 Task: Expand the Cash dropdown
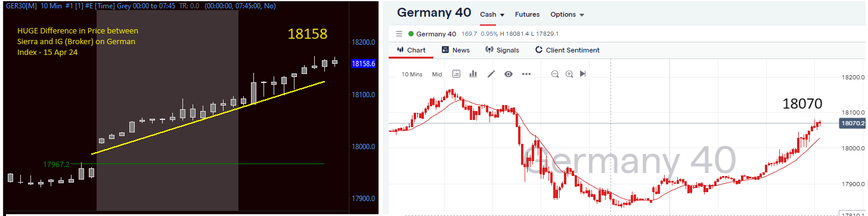pos(492,14)
